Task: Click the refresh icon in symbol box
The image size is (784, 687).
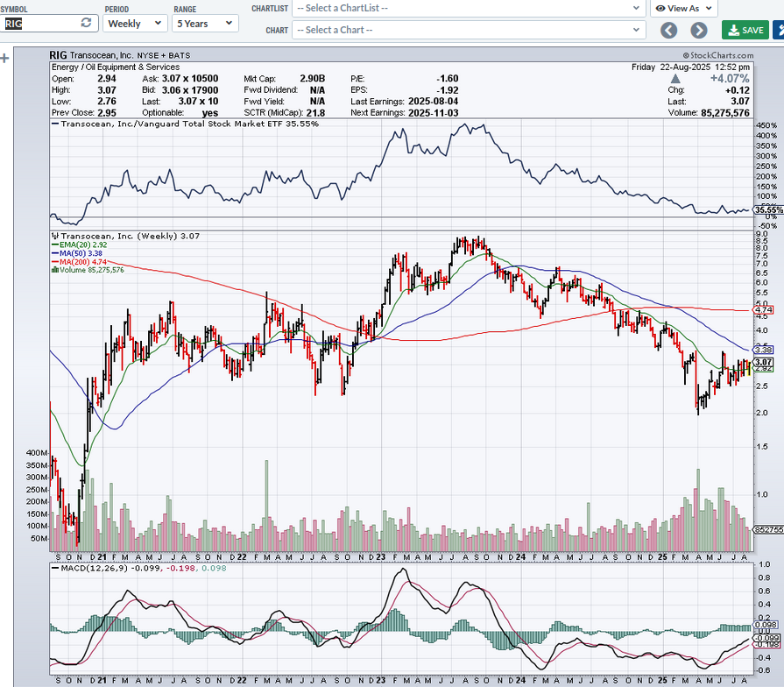Action: click(x=86, y=23)
